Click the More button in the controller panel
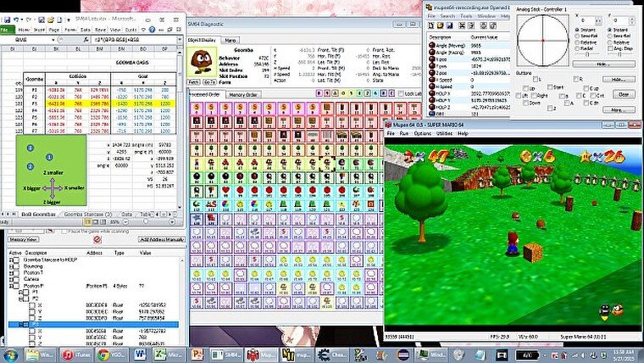Viewport: 644px width, 363px height. pos(619,110)
